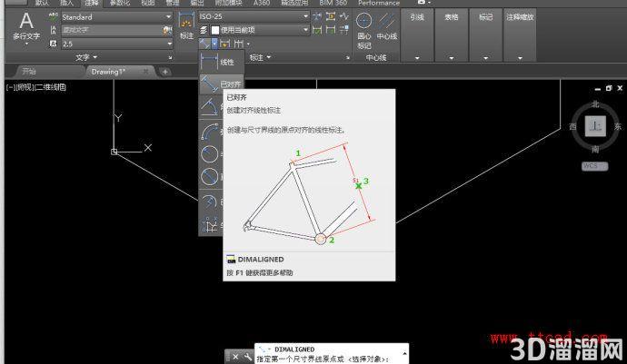Screen dimensions: 627x364
Task: Click the find text input field
Action: [112, 30]
